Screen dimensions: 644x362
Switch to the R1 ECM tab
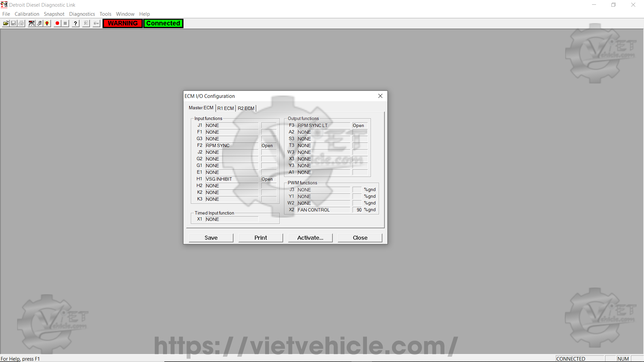(225, 108)
